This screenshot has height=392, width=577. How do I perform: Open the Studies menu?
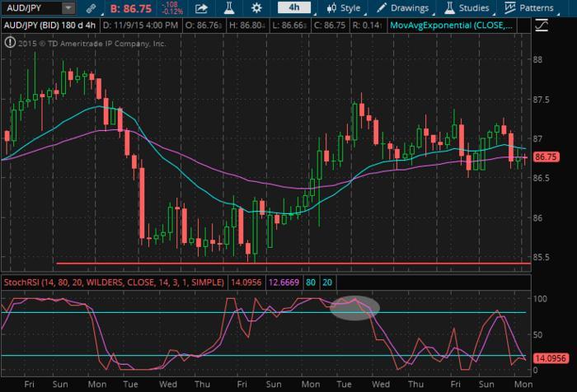[467, 8]
